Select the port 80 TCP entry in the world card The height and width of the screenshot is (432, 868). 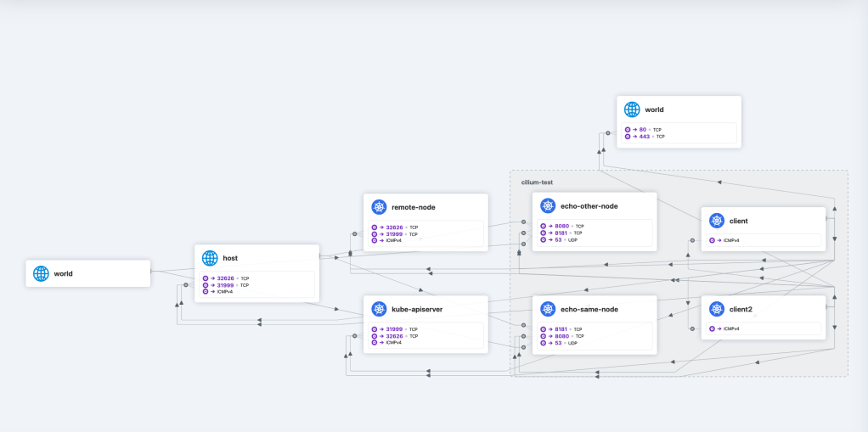(645, 130)
